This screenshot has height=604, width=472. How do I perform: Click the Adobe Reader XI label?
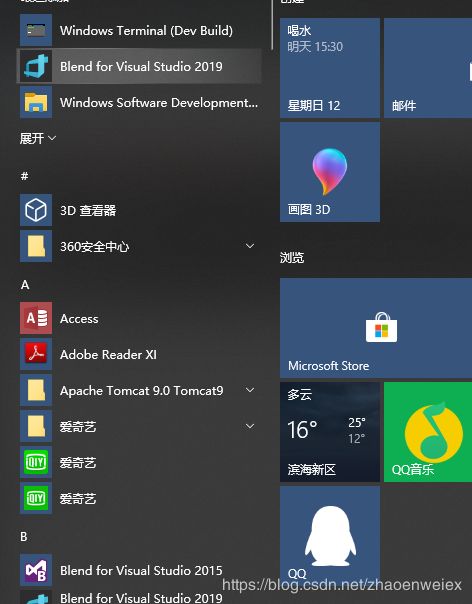(108, 354)
